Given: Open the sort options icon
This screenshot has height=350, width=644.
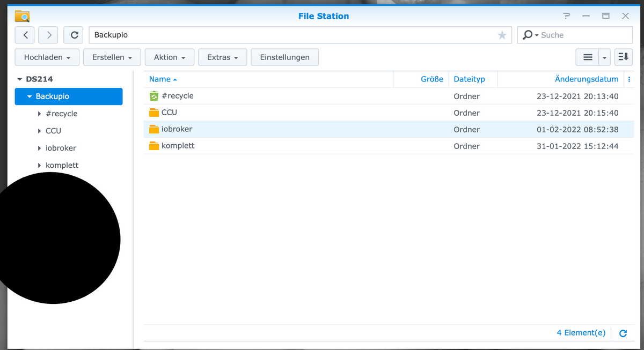Looking at the screenshot, I should pyautogui.click(x=623, y=57).
